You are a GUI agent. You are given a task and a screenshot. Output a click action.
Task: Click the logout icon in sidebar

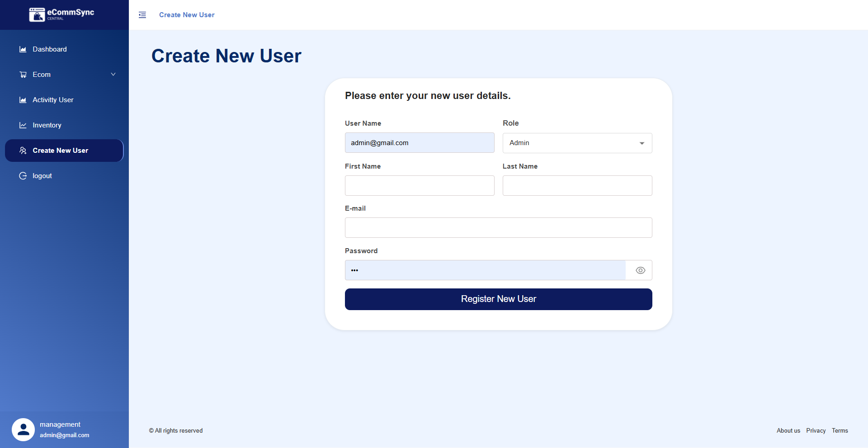click(23, 176)
